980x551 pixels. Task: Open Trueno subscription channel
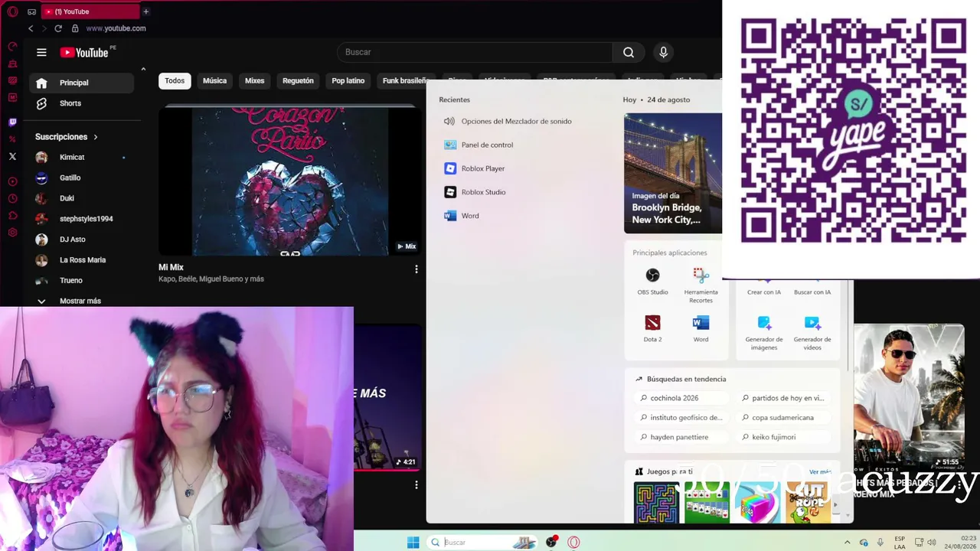[82, 280]
